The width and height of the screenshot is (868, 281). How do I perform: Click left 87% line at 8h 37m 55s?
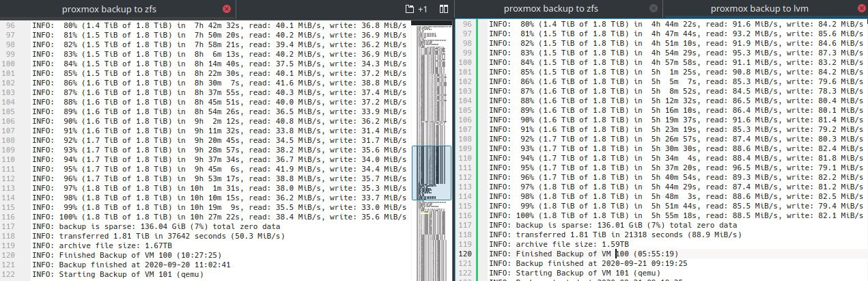click(219, 92)
